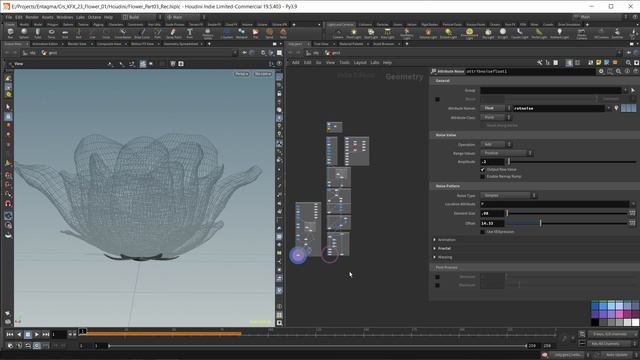The image size is (640, 360).
Task: Select the Spot Light shelf tool
Action: (x=371, y=33)
